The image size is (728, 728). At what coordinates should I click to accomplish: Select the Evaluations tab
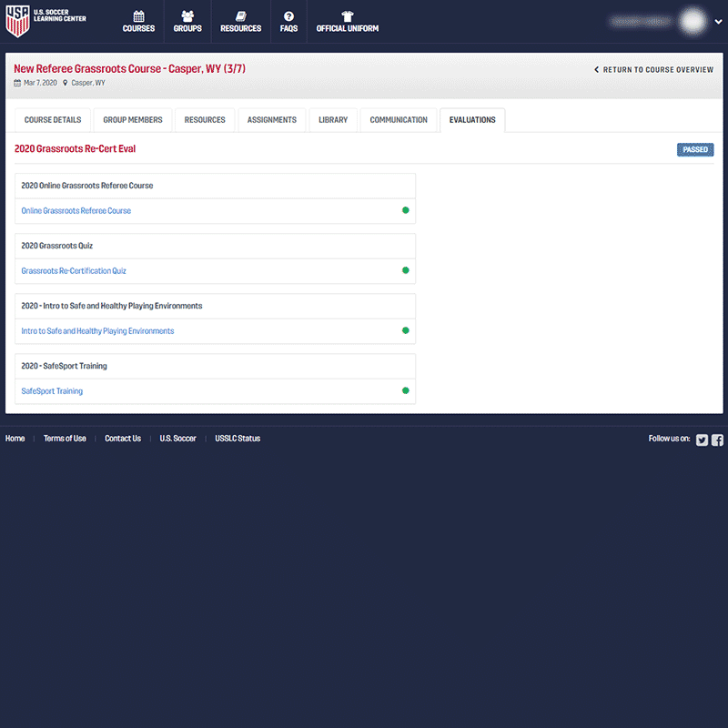pos(472,120)
